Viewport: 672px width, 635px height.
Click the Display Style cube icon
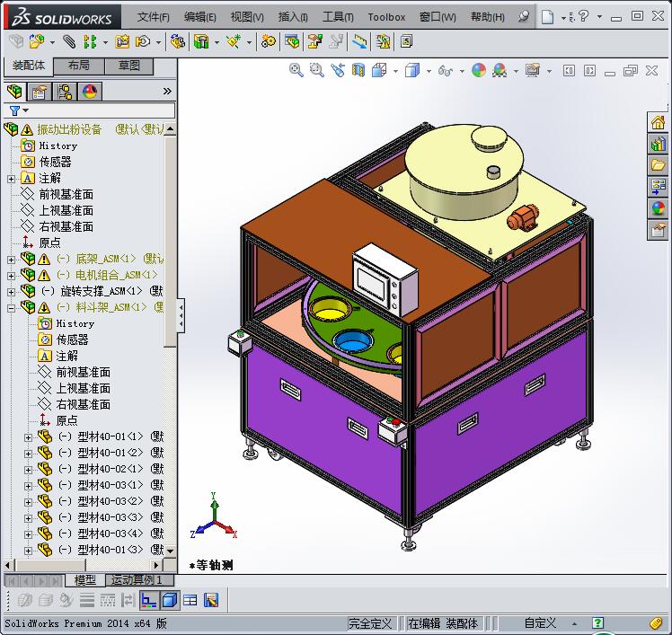click(x=412, y=70)
